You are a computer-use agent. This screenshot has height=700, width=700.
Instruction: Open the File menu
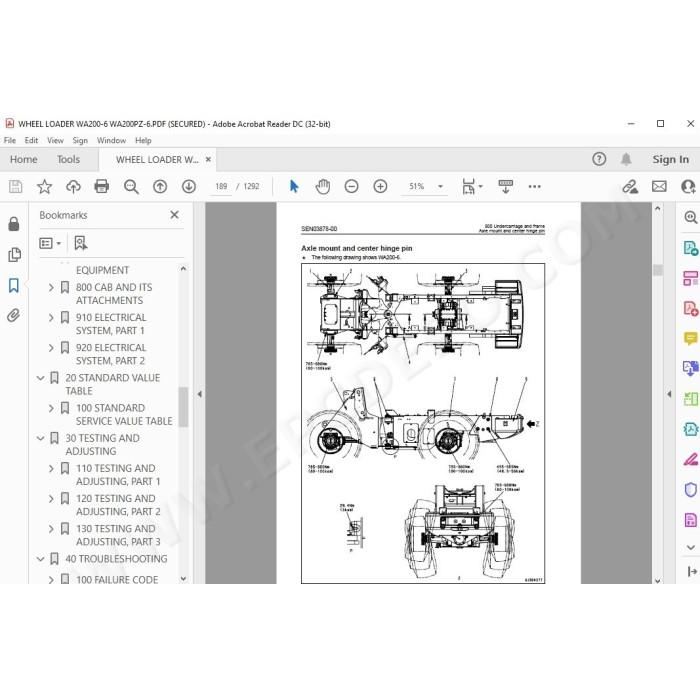[10, 140]
